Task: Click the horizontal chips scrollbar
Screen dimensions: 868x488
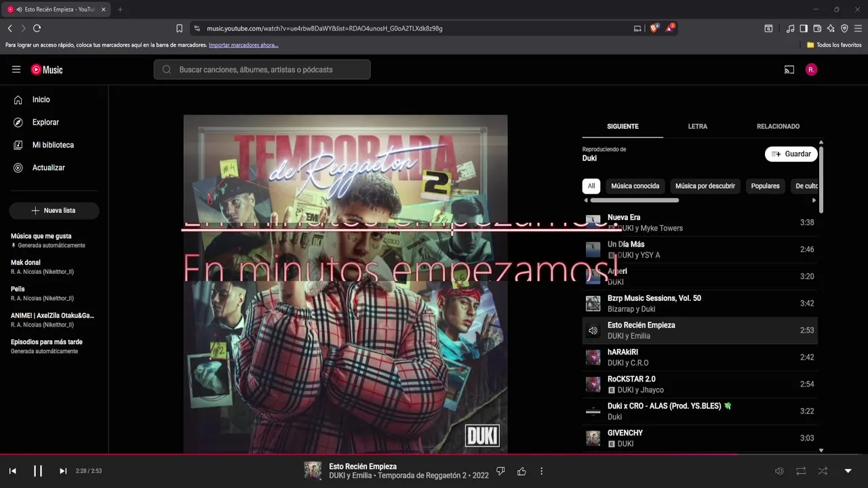Action: [635, 201]
